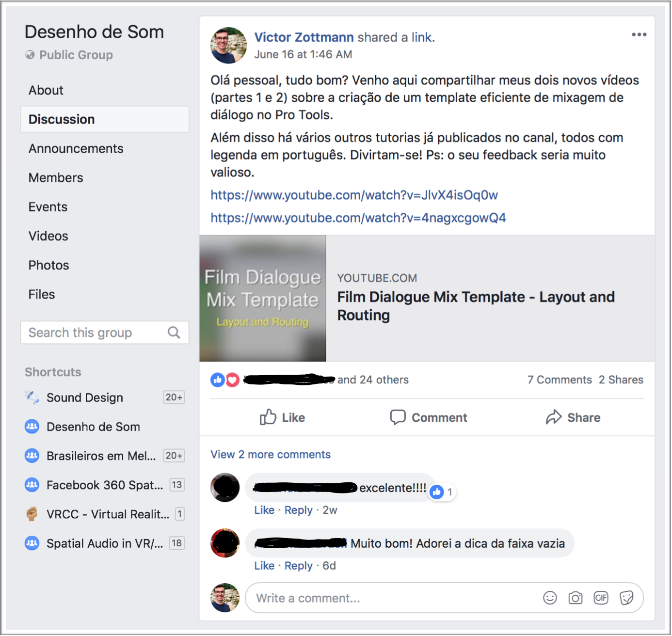Open the Film Dialogue Mix Template video thumbnail
Image resolution: width=672 pixels, height=636 pixels.
point(263,298)
